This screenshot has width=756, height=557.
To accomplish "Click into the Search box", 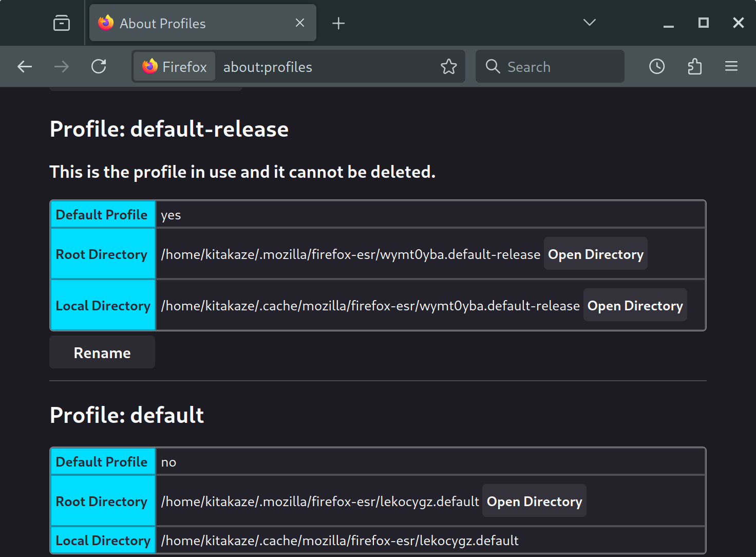I will tap(550, 66).
